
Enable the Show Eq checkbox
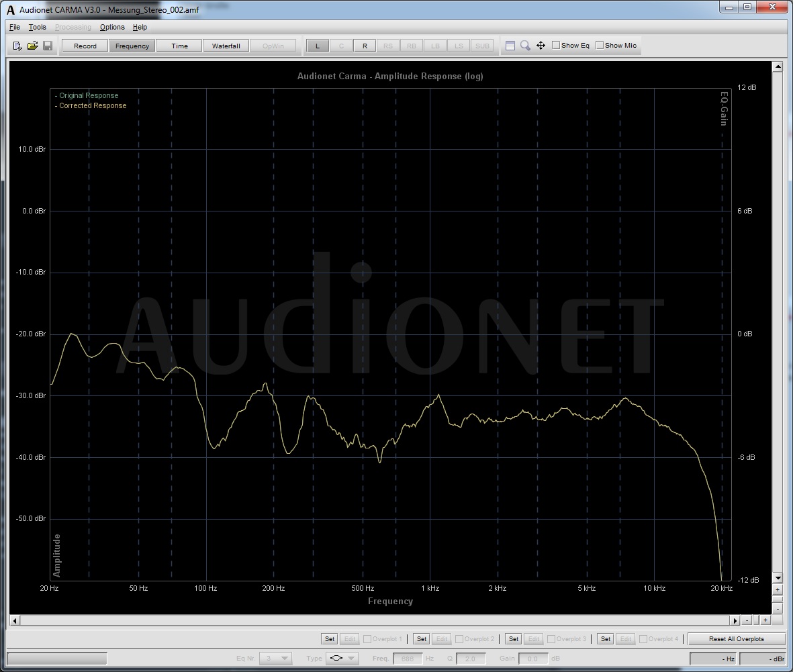coord(556,46)
